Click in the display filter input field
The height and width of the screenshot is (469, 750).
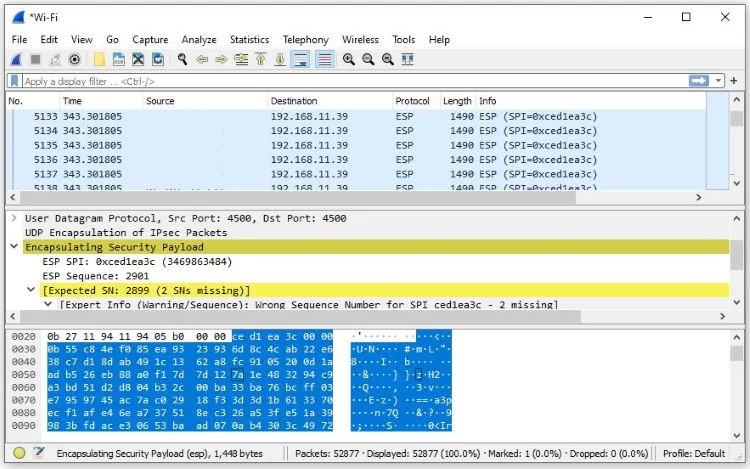point(350,81)
